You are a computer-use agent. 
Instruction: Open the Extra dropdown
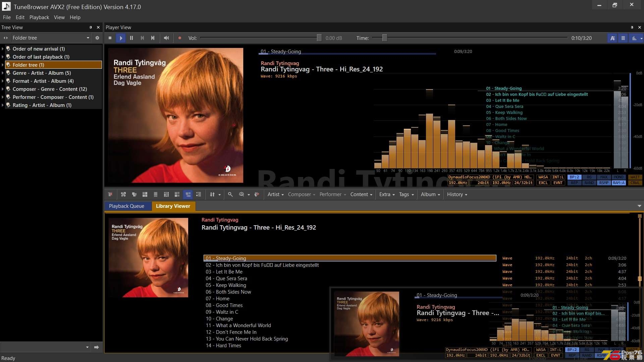click(x=387, y=194)
